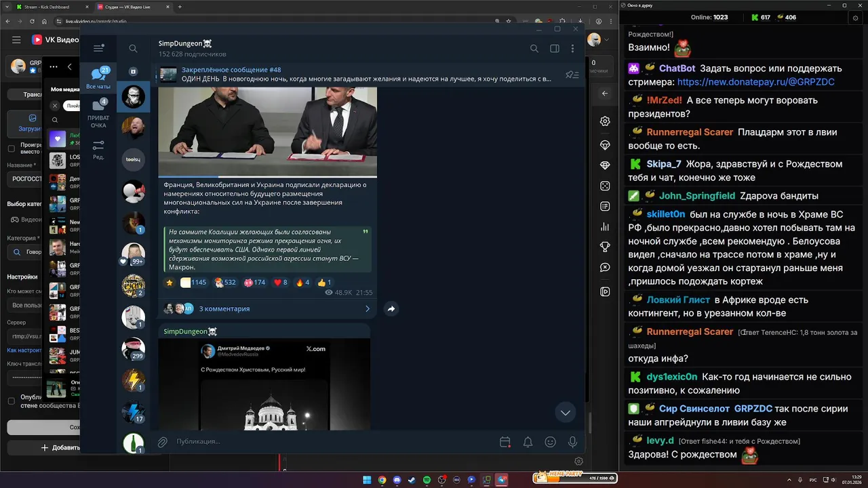
Task: Open the bar chart stats icon
Action: tap(605, 227)
